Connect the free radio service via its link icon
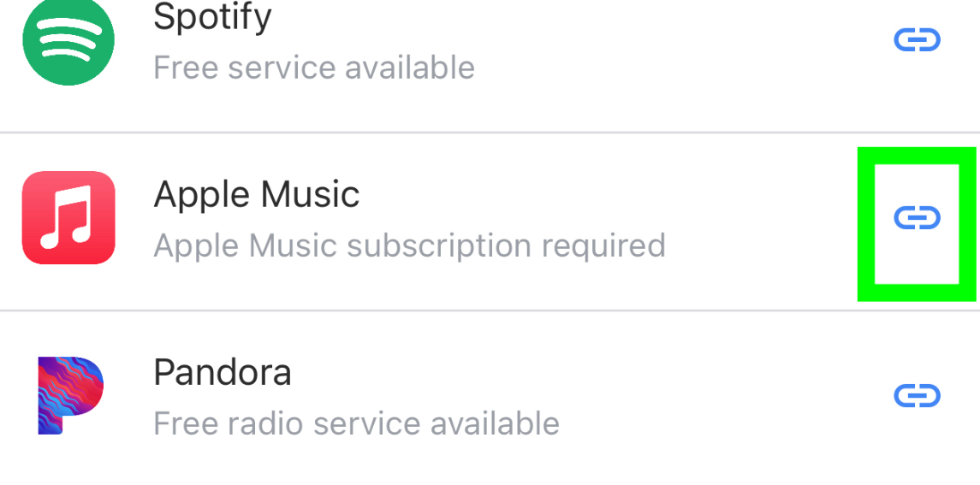 917,396
